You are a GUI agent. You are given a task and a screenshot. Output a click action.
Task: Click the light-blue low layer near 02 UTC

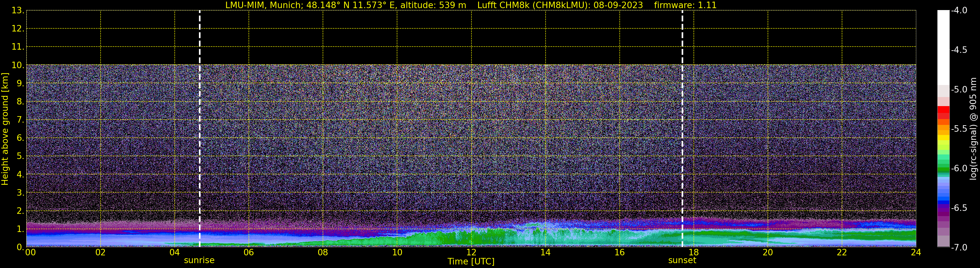[100, 239]
